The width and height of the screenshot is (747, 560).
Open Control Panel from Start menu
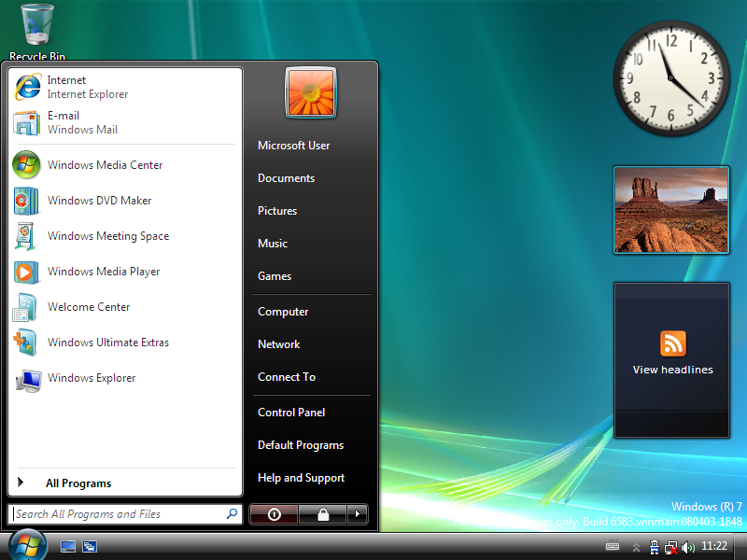pos(291,413)
